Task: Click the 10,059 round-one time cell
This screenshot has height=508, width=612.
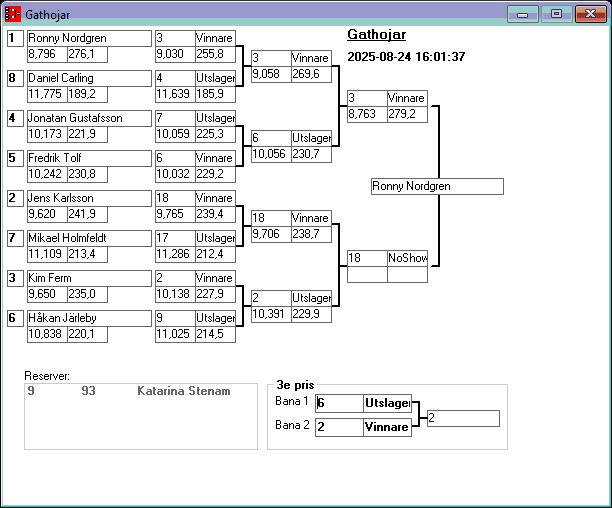Action: (x=175, y=134)
